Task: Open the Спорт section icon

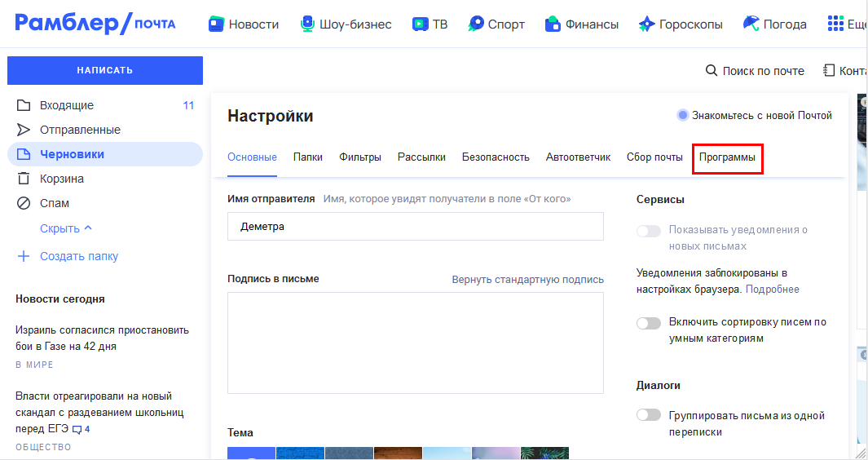Action: point(476,24)
